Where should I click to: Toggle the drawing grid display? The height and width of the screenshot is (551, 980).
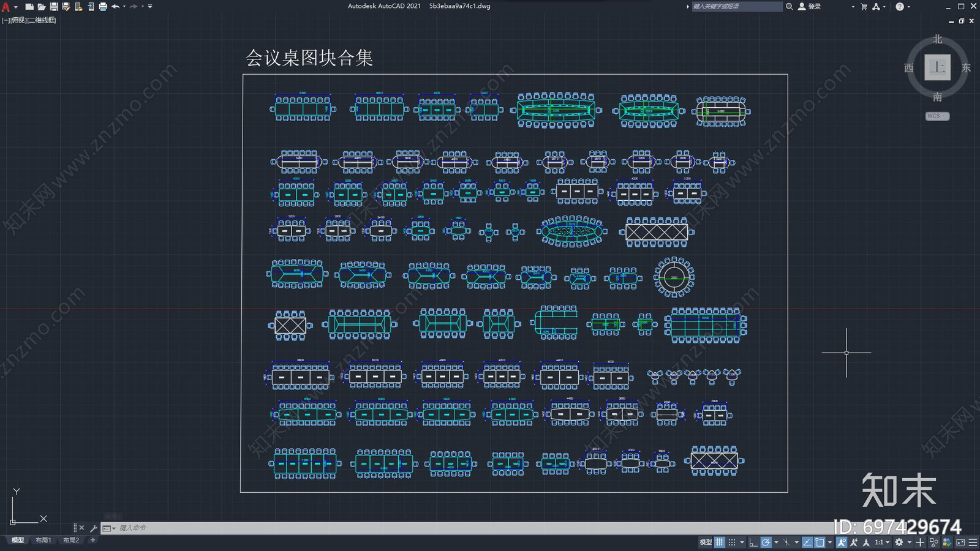pyautogui.click(x=720, y=542)
